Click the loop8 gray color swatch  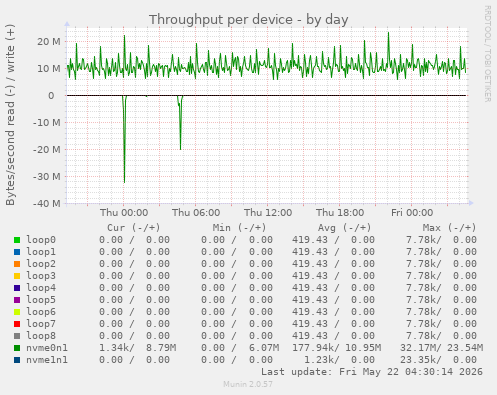(x=17, y=336)
